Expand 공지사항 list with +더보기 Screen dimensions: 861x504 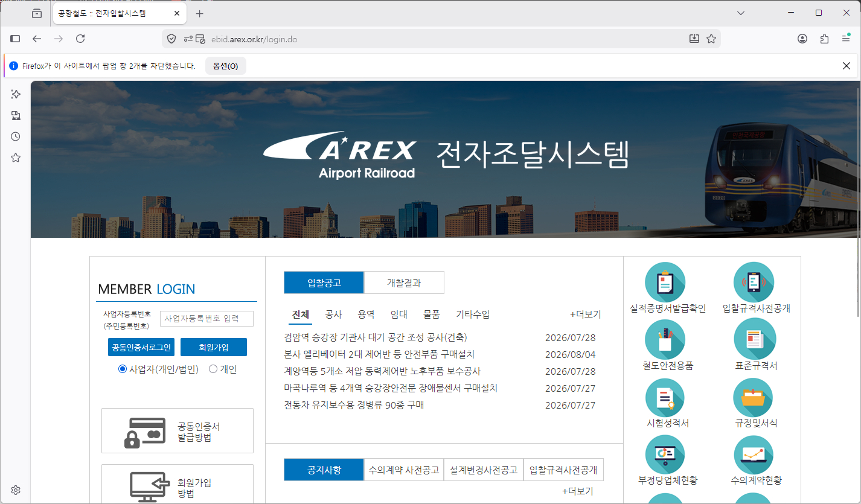coord(578,491)
